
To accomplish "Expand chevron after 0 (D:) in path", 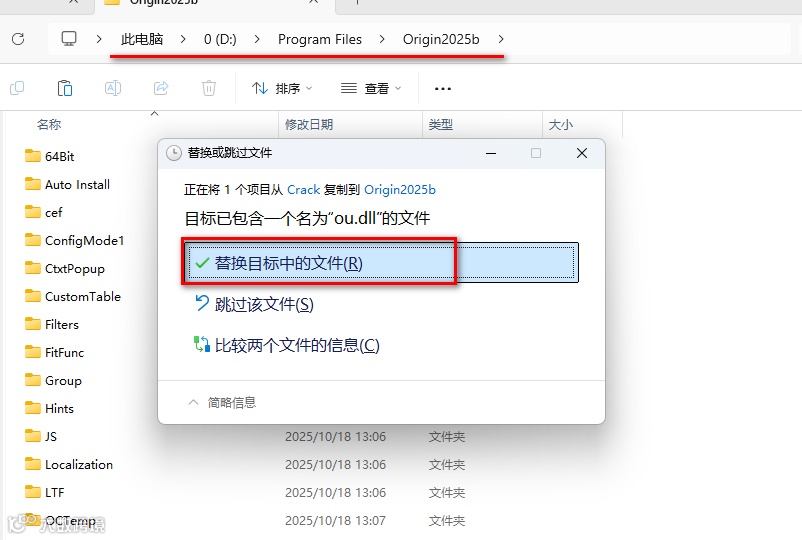I will 257,39.
